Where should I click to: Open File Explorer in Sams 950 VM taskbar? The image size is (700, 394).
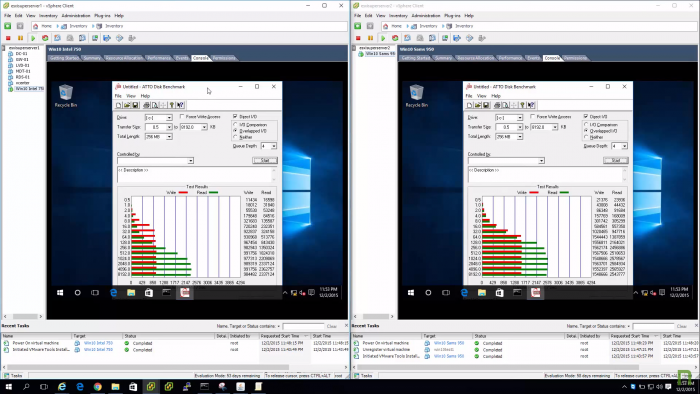482,293
